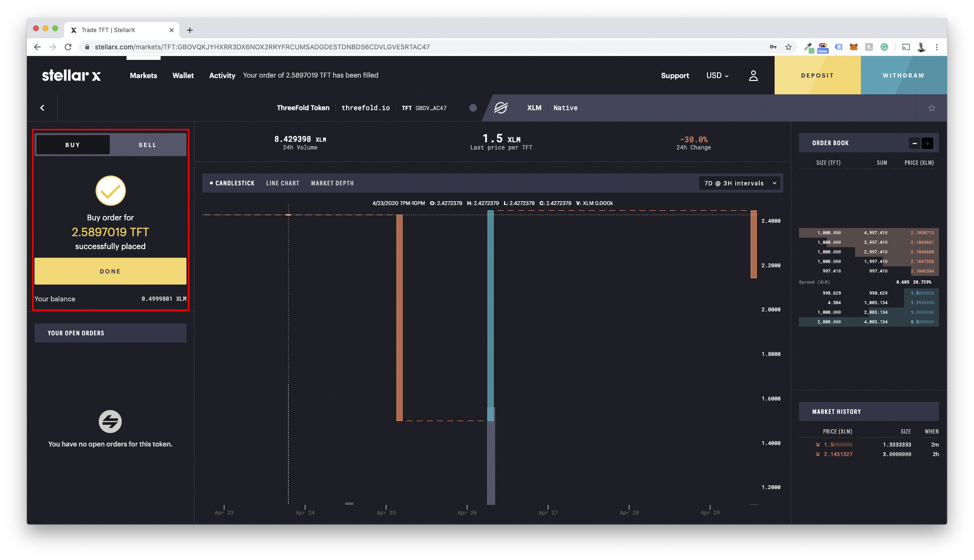Open the rainbow extension marked New

point(823,47)
